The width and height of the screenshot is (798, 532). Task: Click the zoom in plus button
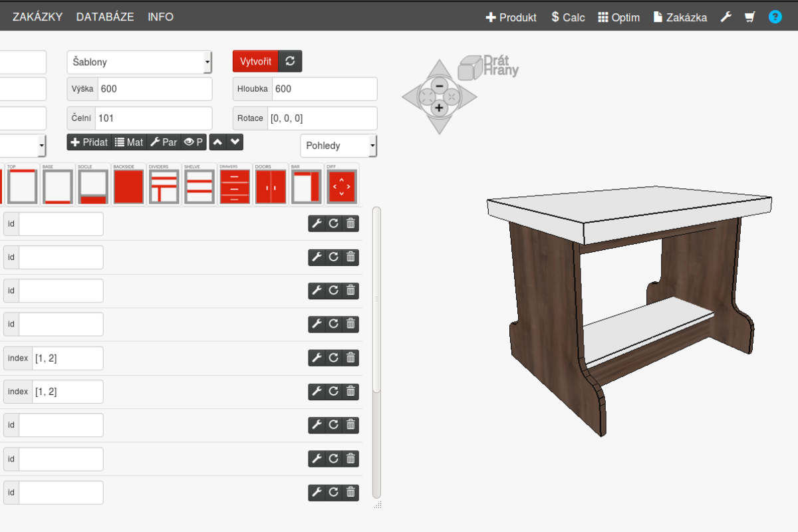tap(439, 108)
